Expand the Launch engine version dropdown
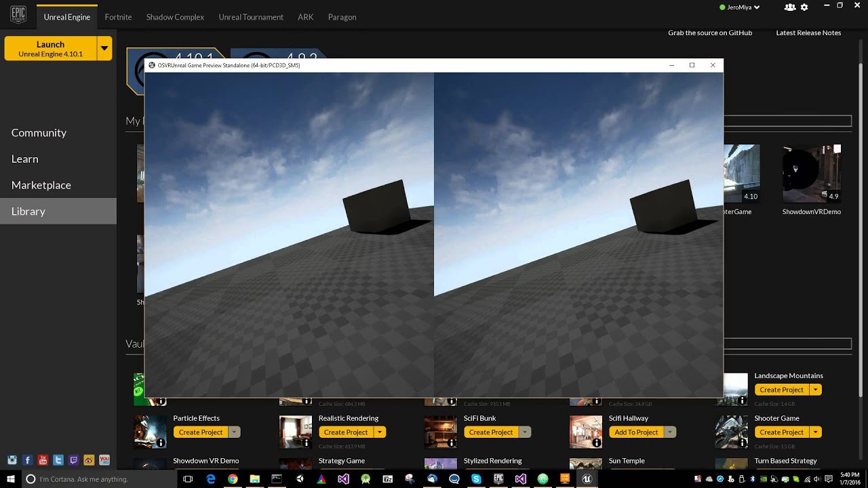Image resolution: width=868 pixels, height=488 pixels. pyautogui.click(x=104, y=49)
